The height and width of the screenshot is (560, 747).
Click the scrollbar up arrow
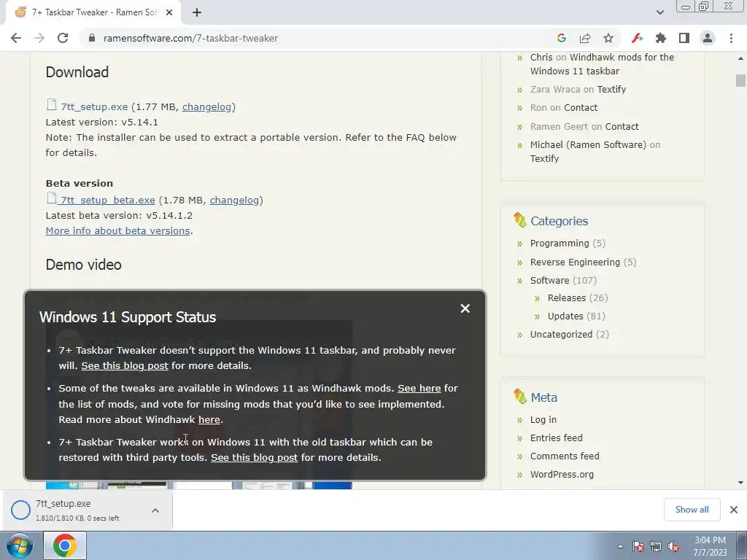(740, 58)
